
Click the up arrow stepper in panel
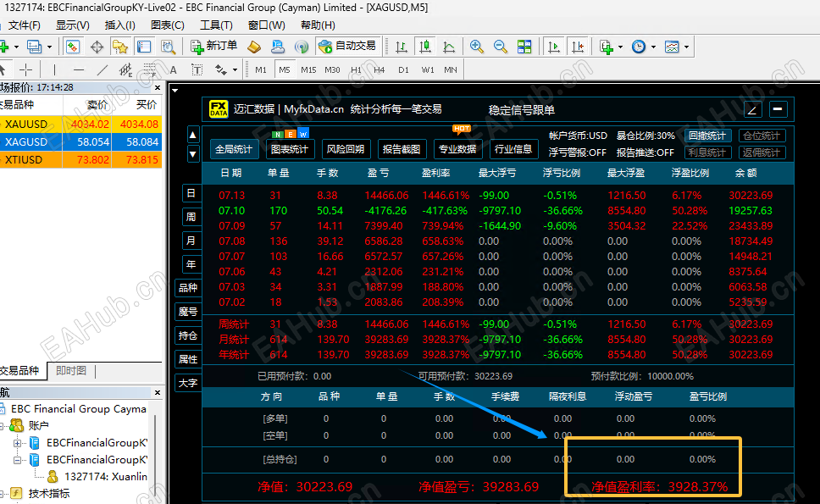(193, 135)
